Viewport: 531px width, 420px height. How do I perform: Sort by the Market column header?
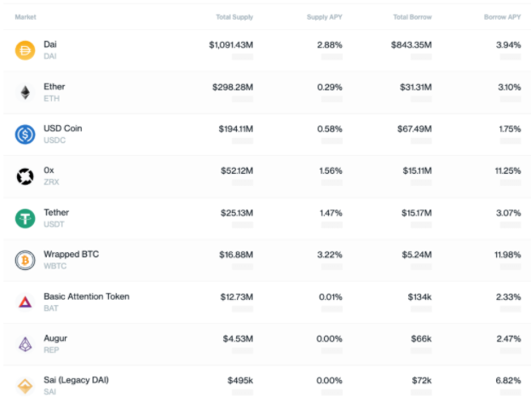(x=26, y=17)
